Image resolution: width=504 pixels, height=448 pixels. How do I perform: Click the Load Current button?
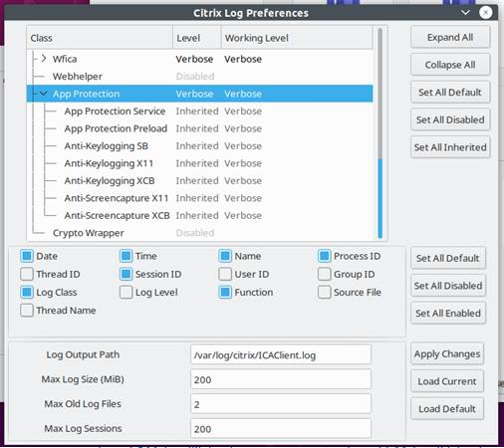447,381
